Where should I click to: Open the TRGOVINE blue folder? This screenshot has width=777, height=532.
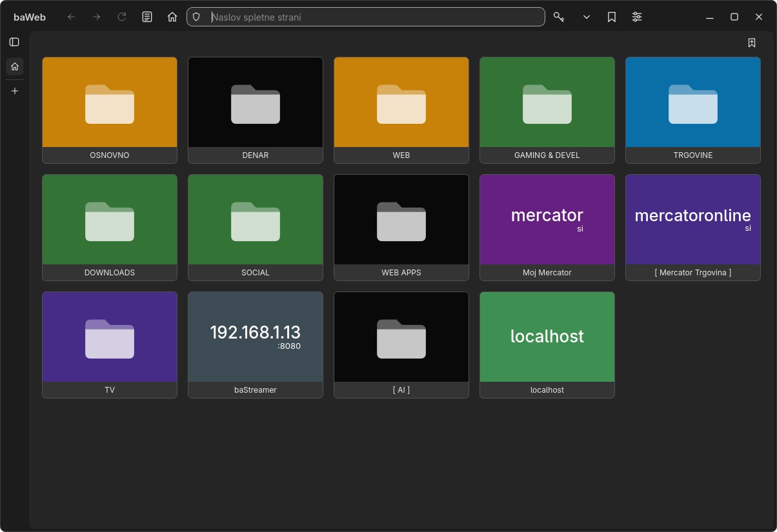tap(693, 110)
